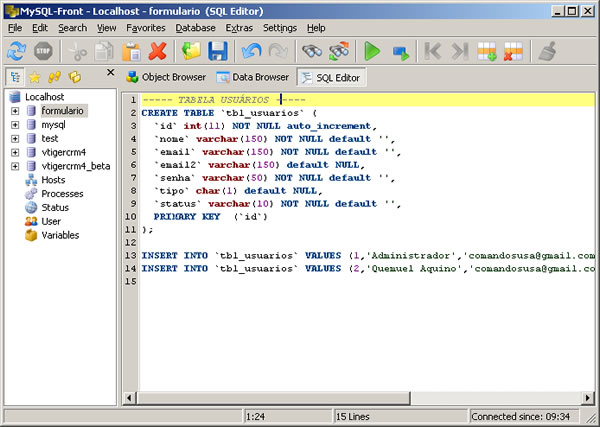600x427 pixels.
Task: Open SQL file with folder icon
Action: 191,51
